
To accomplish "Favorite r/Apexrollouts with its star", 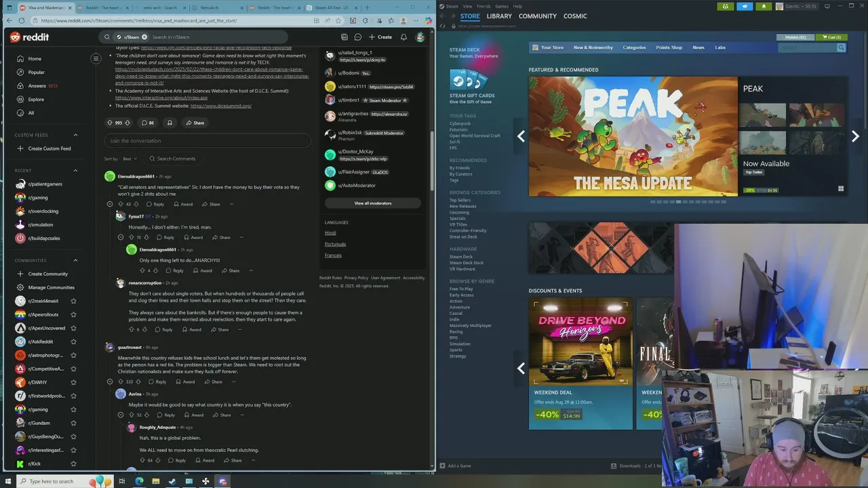I will 73,314.
